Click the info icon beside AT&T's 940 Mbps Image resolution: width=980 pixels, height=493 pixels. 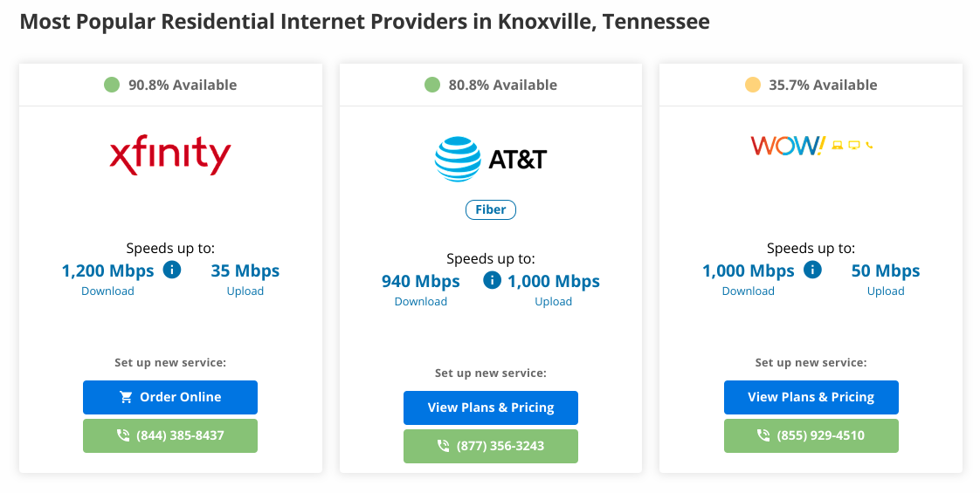492,280
